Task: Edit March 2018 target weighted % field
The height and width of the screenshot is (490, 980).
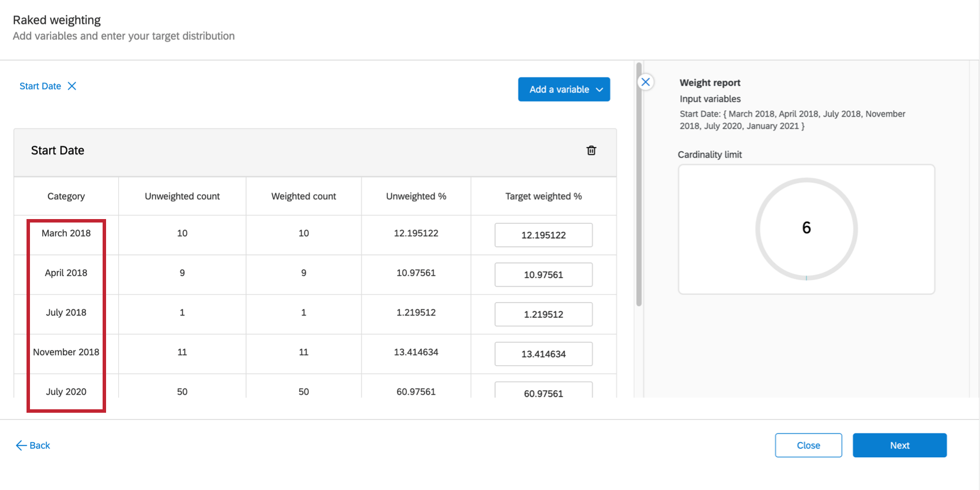Action: pos(543,235)
